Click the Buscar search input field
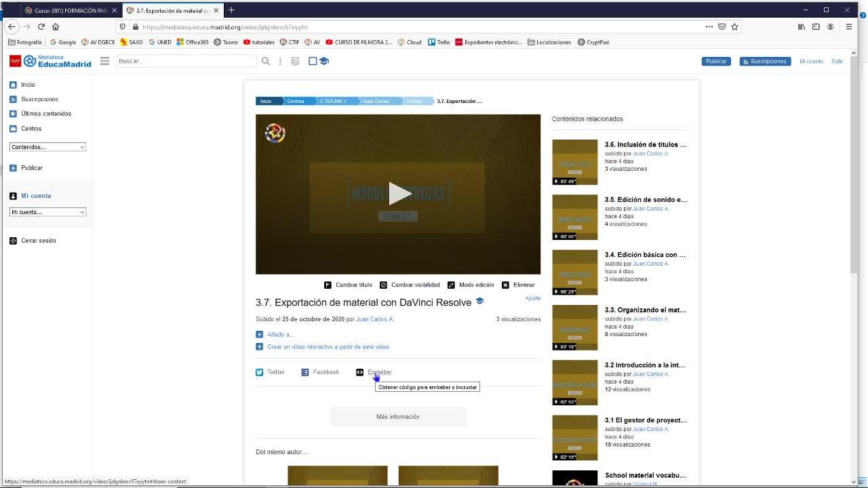The height and width of the screenshot is (488, 868). [186, 61]
